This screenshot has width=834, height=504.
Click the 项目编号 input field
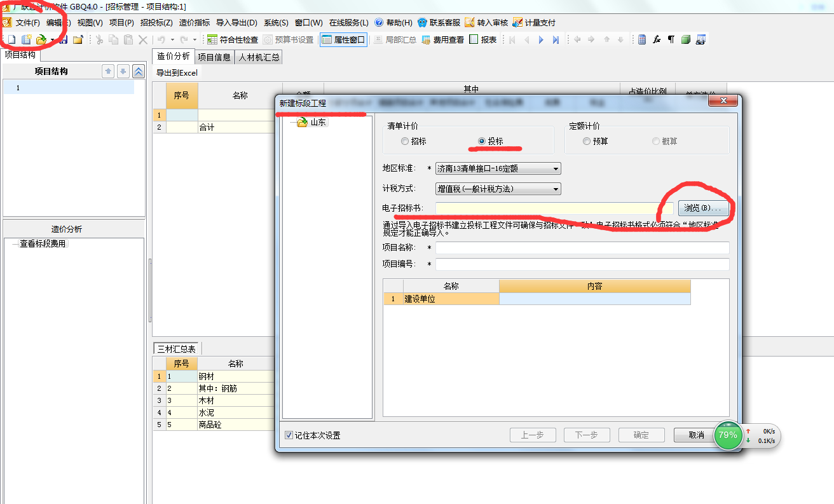582,264
